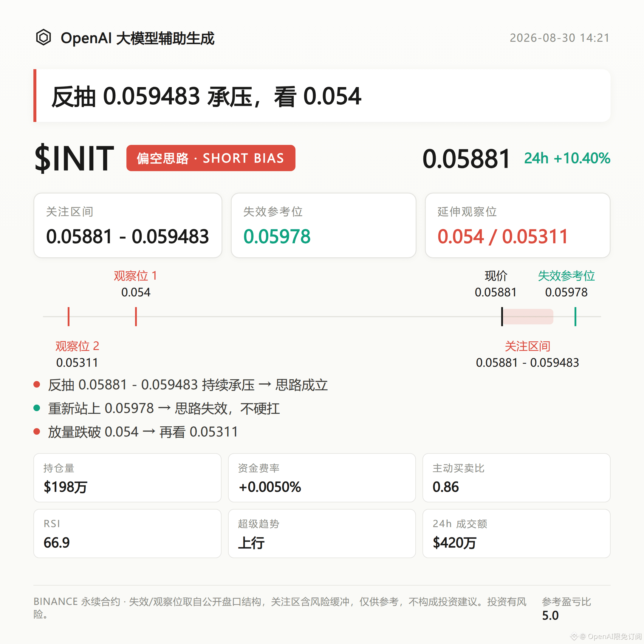This screenshot has width=644, height=644.
Task: Click the 超级趋势 value "上行"
Action: [x=251, y=543]
